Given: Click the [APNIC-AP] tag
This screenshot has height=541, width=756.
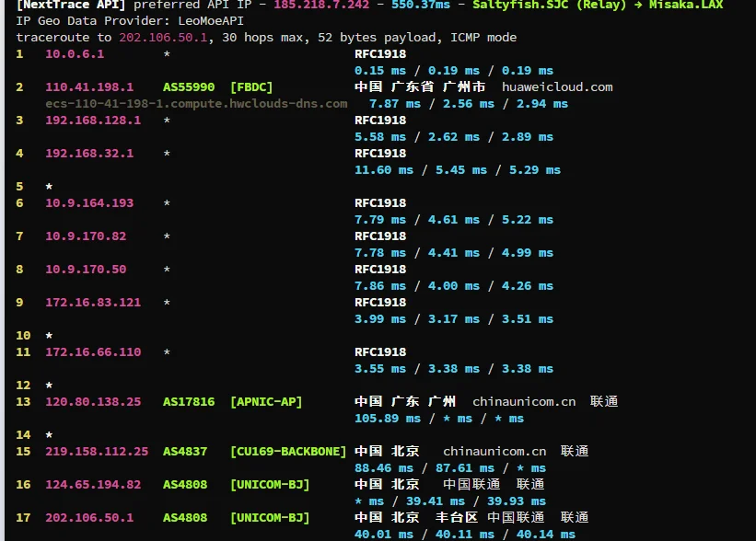Looking at the screenshot, I should pos(266,402).
